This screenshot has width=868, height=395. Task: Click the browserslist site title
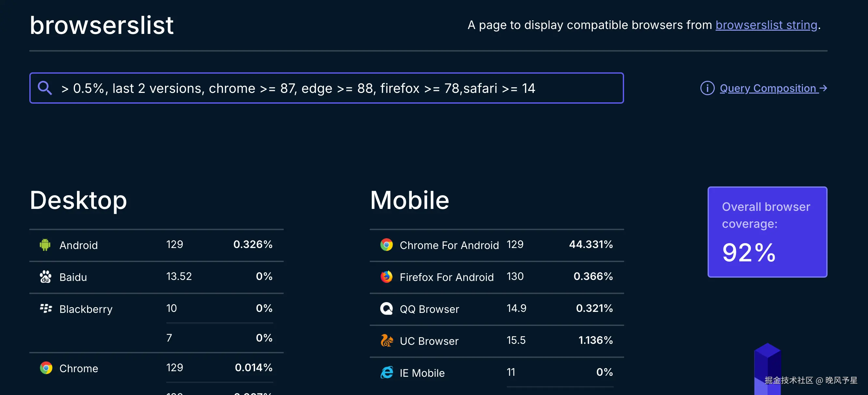click(102, 25)
